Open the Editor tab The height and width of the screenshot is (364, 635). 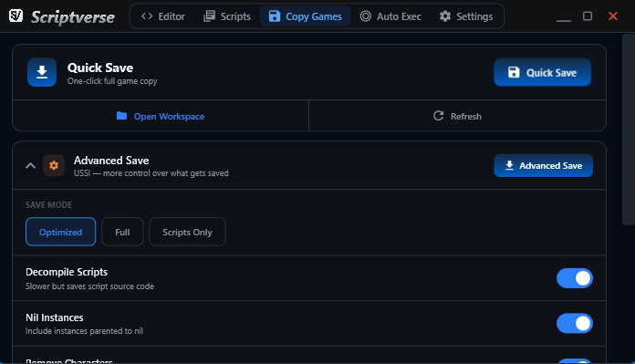pyautogui.click(x=162, y=16)
